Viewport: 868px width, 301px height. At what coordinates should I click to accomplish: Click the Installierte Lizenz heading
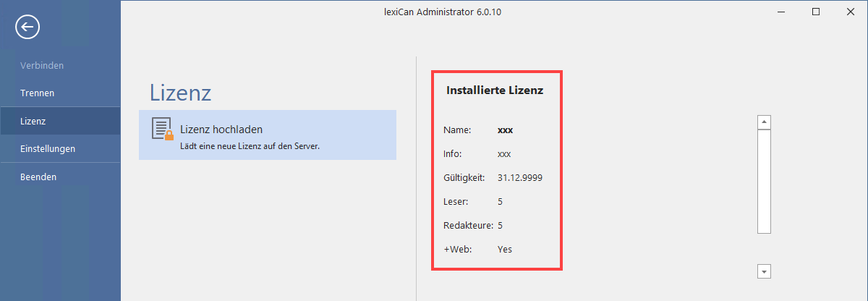click(x=495, y=91)
